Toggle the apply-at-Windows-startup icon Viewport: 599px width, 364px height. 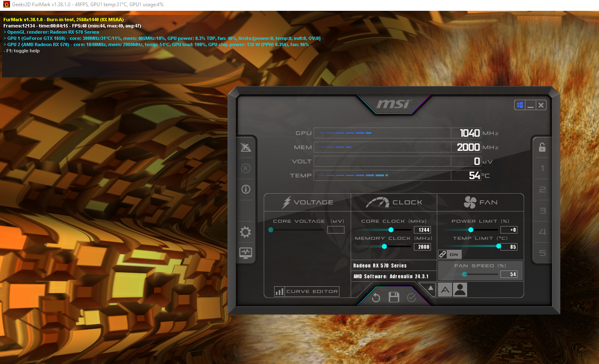click(520, 105)
